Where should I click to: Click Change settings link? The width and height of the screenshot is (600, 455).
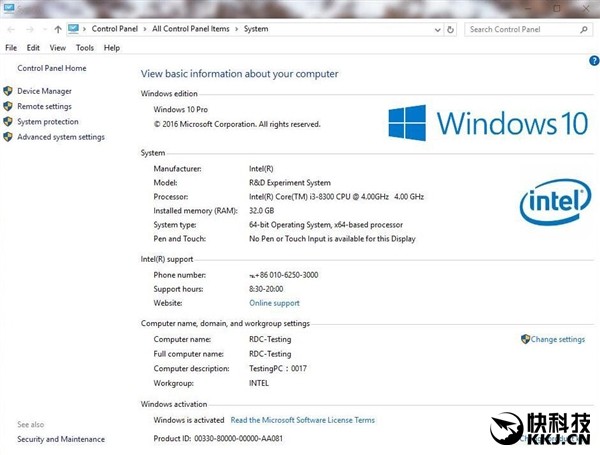pos(558,339)
